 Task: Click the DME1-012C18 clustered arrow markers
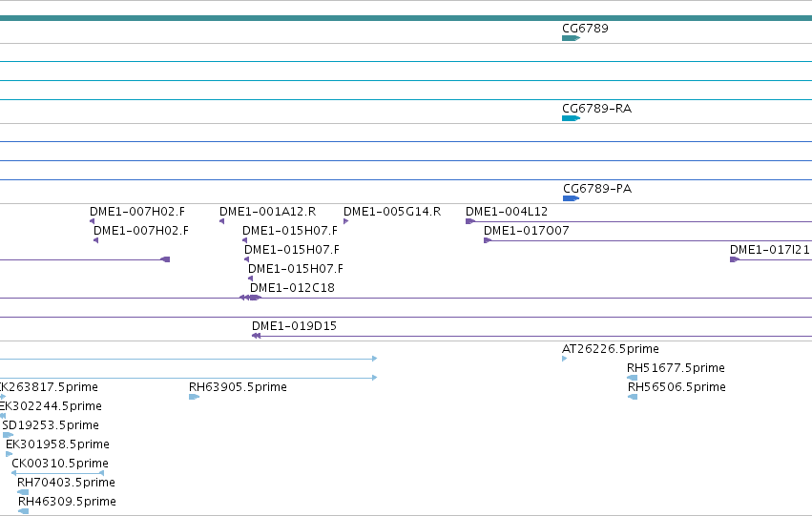[251, 298]
